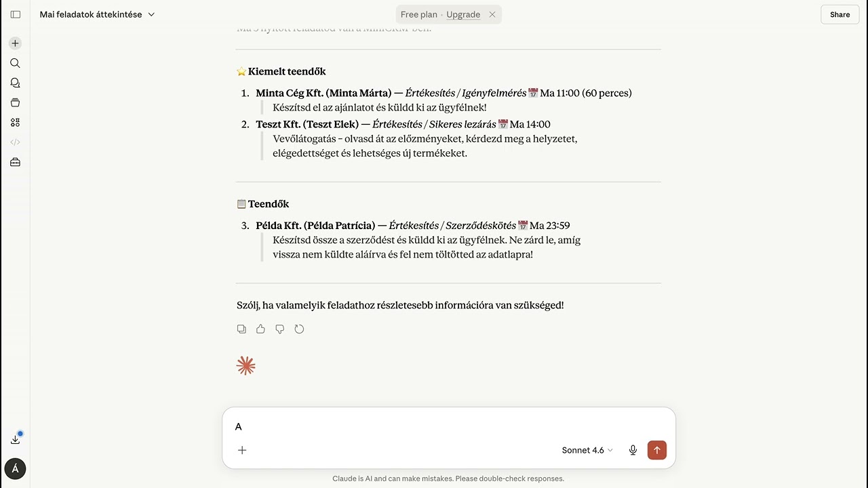This screenshot has width=868, height=488.
Task: Give thumbs down feedback on response
Action: pos(280,329)
